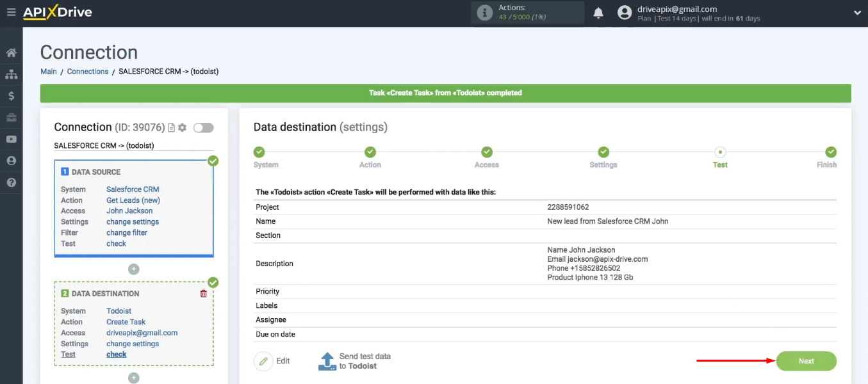The width and height of the screenshot is (868, 384).
Task: Click the green Next button
Action: click(806, 361)
